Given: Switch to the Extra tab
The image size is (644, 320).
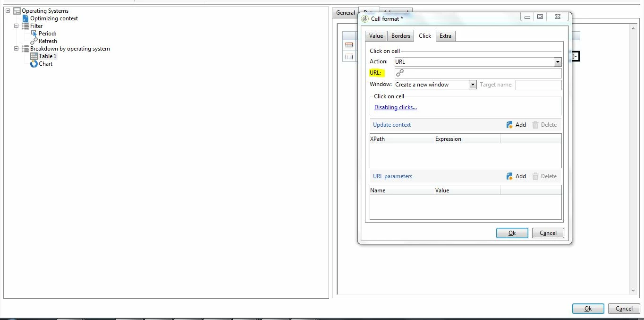Looking at the screenshot, I should click(445, 36).
